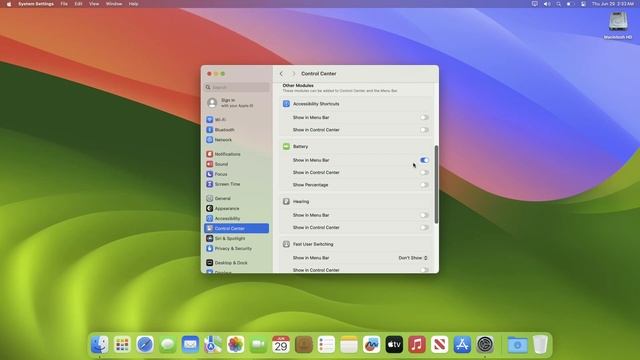640x360 pixels.
Task: Enable Battery Show in Control Center
Action: (x=424, y=173)
